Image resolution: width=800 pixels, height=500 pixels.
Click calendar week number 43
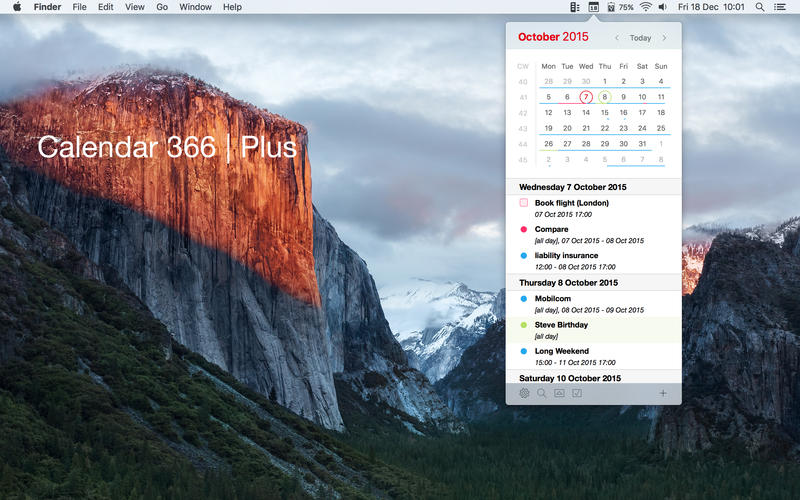[523, 129]
